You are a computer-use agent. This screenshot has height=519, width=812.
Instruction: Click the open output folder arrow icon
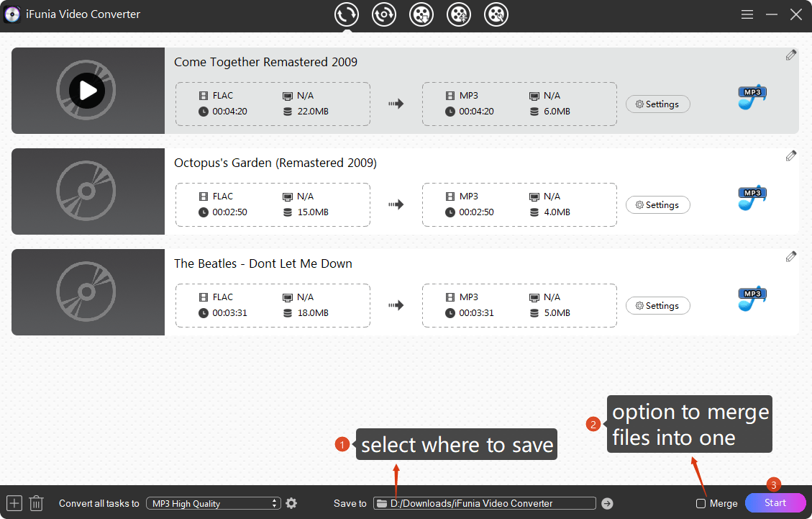[x=607, y=503]
